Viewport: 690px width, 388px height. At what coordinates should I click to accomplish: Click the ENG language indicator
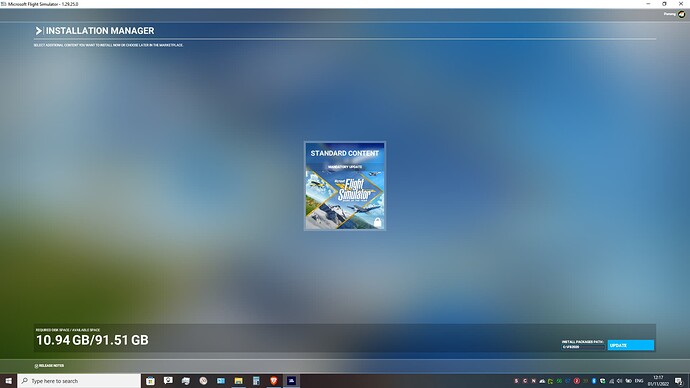point(639,381)
